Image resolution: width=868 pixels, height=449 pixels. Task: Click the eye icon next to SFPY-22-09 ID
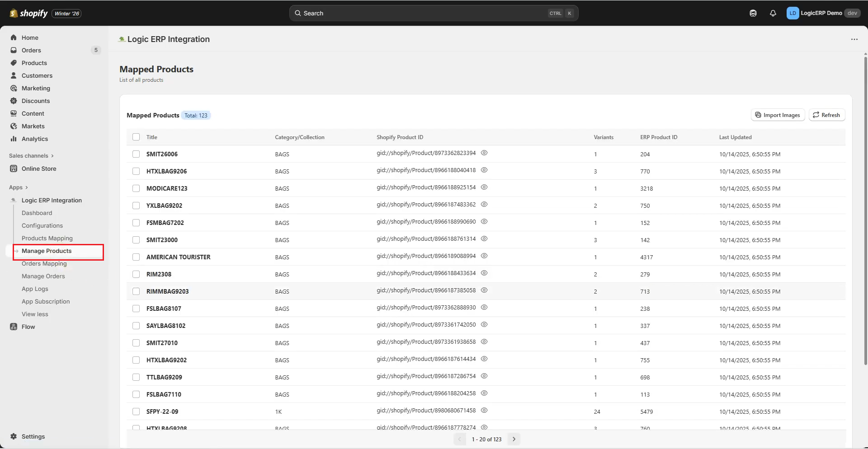tap(484, 411)
